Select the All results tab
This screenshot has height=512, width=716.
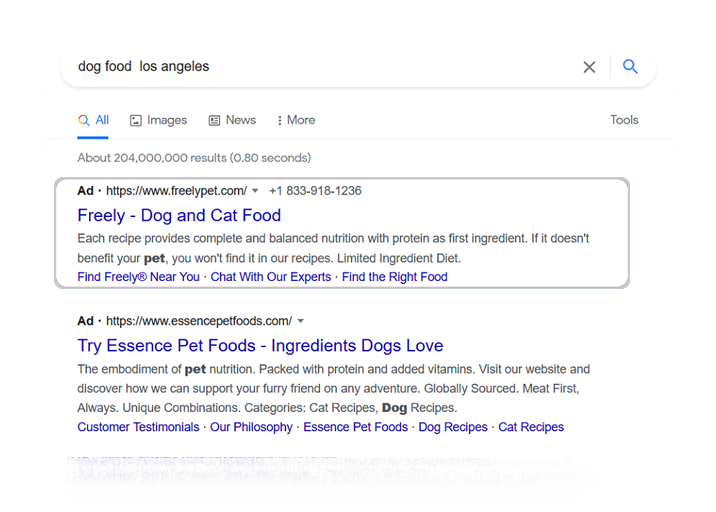click(x=93, y=120)
